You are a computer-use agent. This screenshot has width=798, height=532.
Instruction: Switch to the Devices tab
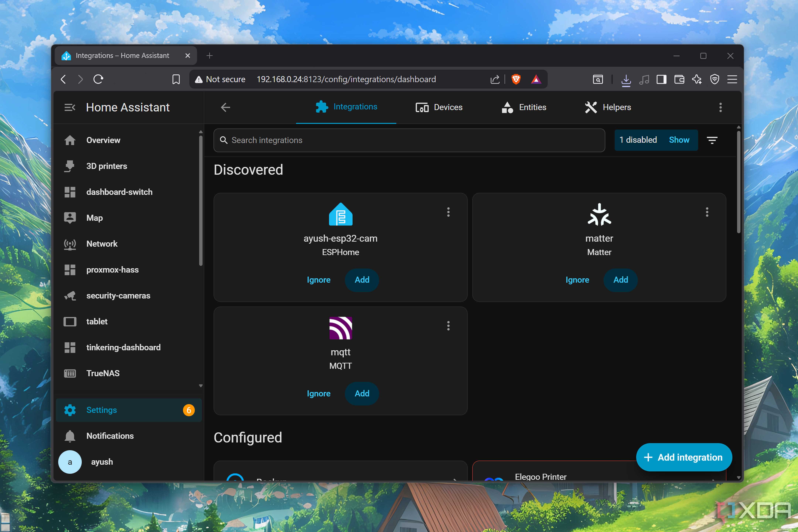(439, 108)
